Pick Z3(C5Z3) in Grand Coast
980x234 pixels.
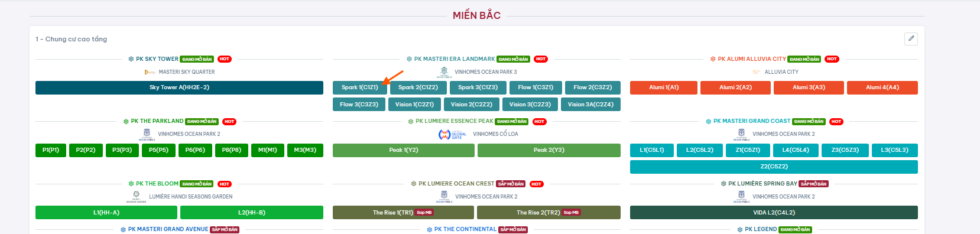coord(845,150)
